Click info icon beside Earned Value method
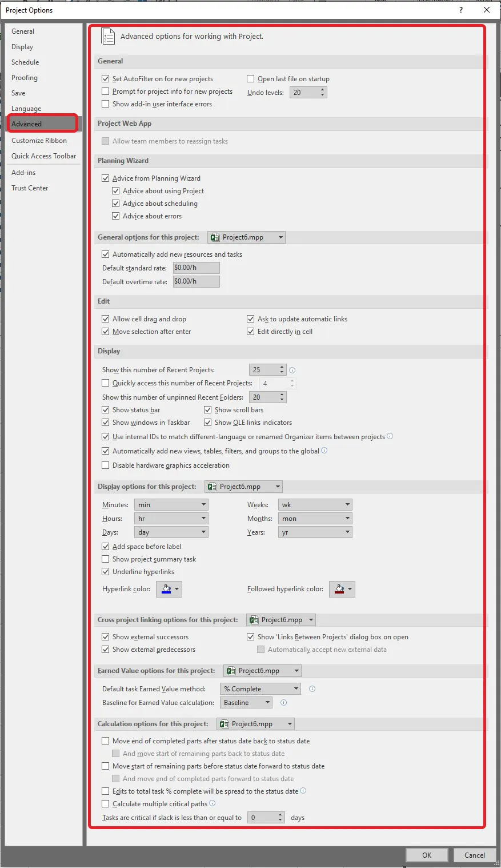 [x=312, y=688]
